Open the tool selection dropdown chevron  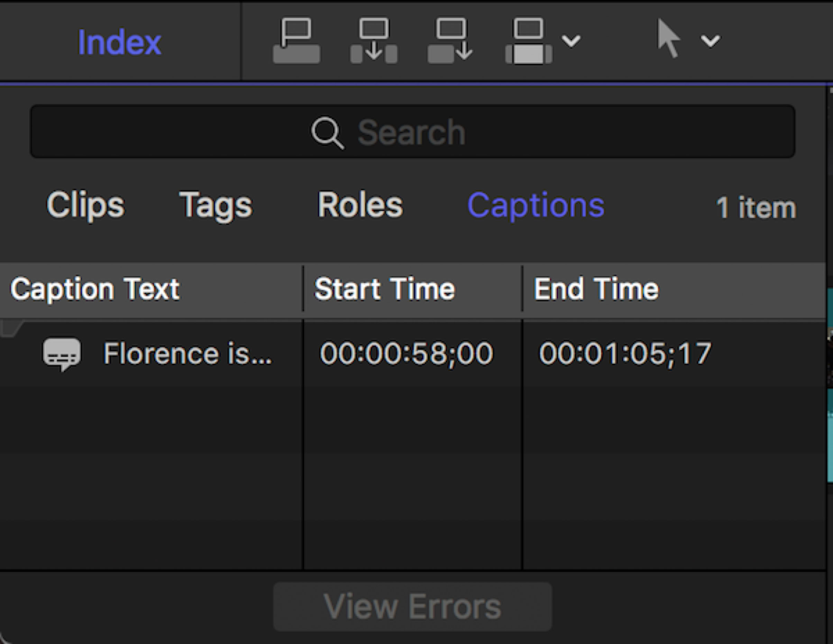click(710, 40)
